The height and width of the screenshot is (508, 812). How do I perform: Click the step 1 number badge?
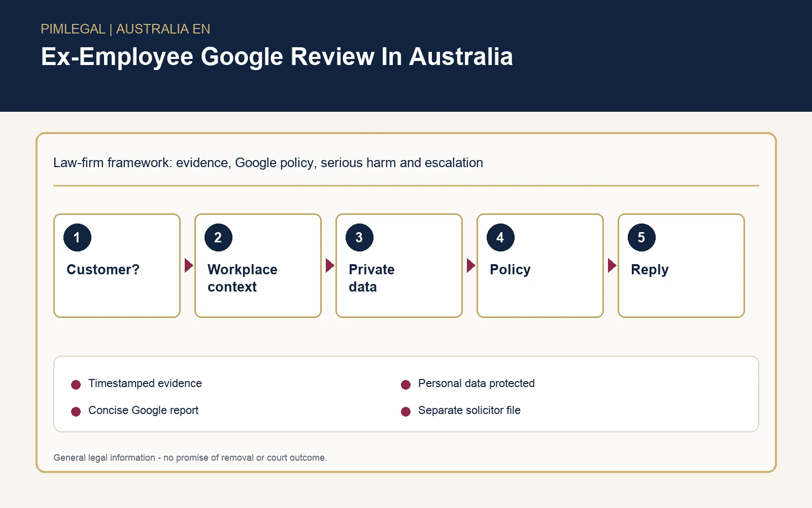pyautogui.click(x=77, y=237)
